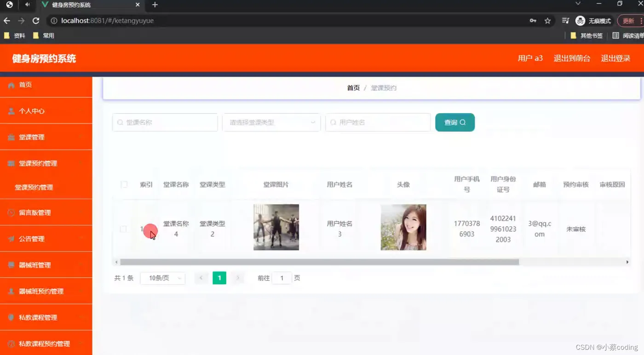Open the user avatar photo thumbnail
Screen dimensions: 644x355
click(403, 227)
